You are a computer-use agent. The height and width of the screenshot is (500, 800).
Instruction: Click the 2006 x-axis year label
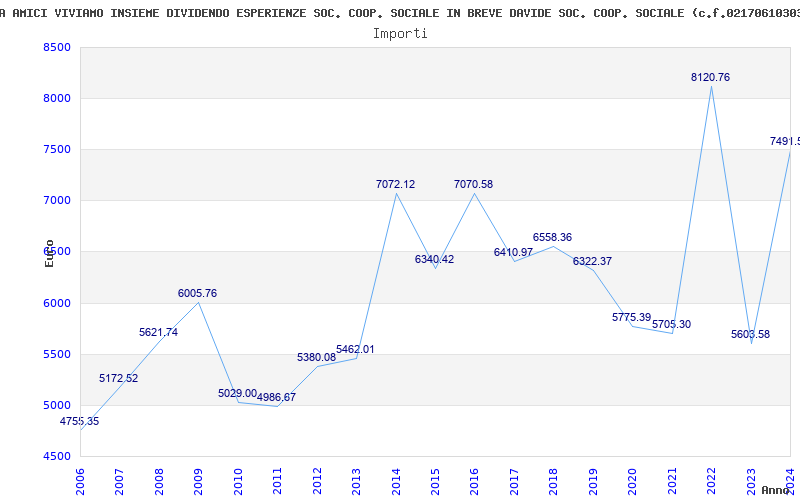click(x=80, y=480)
